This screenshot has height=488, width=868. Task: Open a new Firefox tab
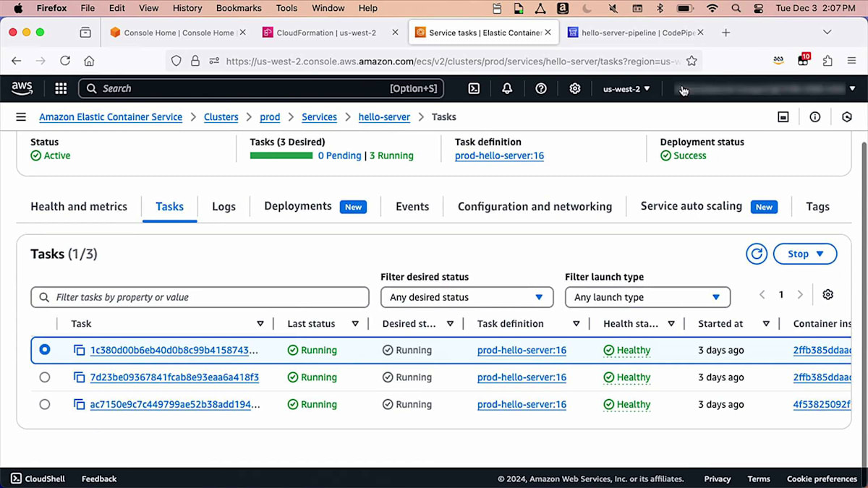(726, 33)
